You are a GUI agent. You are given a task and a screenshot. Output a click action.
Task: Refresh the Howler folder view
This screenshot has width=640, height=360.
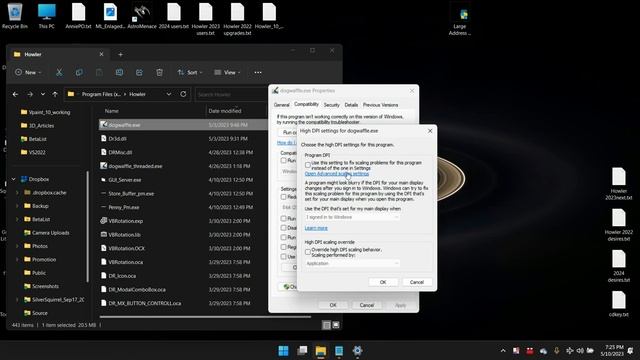click(x=183, y=94)
